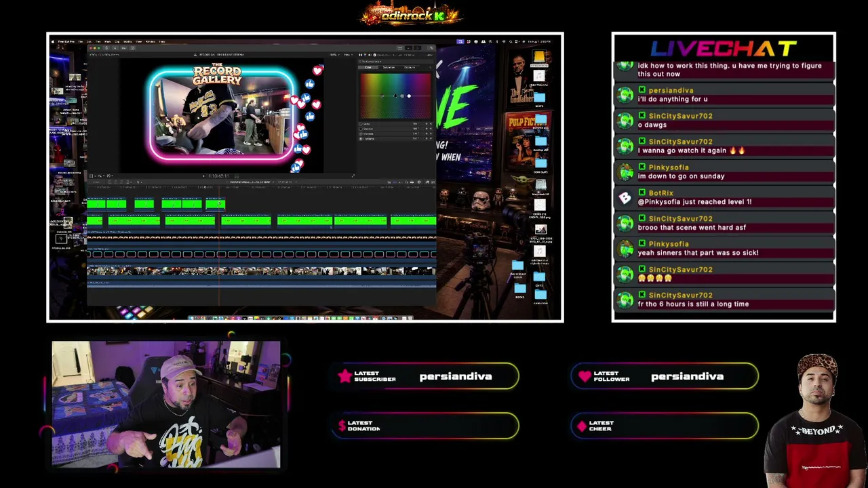
Task: Open the BOOKS folder on the desktop
Action: (520, 289)
